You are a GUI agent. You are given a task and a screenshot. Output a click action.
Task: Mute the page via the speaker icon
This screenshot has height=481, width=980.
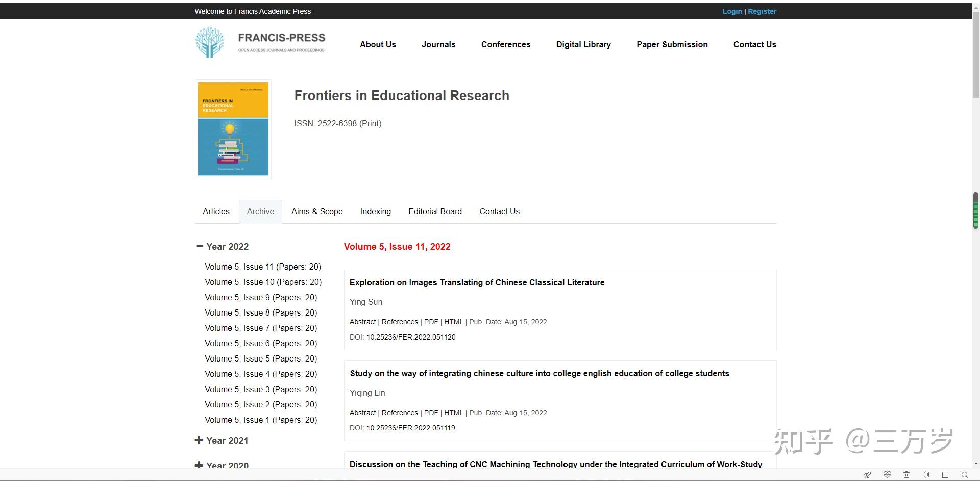(x=926, y=475)
